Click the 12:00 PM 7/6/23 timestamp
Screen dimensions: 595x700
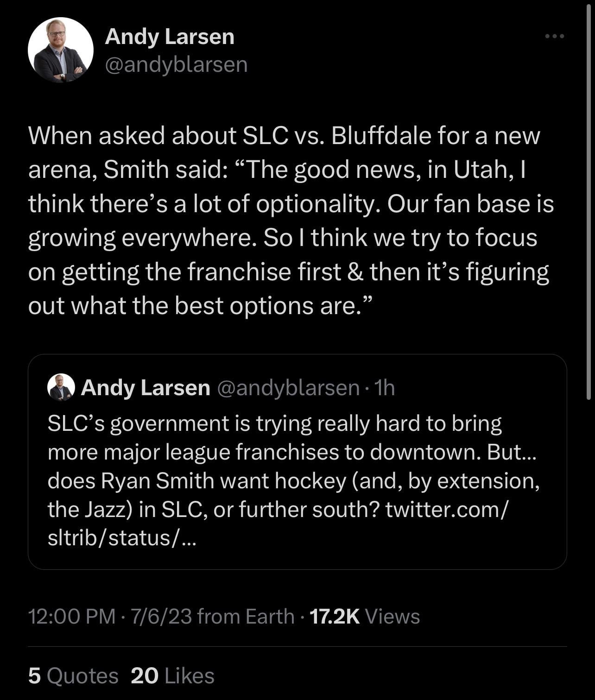point(109,617)
